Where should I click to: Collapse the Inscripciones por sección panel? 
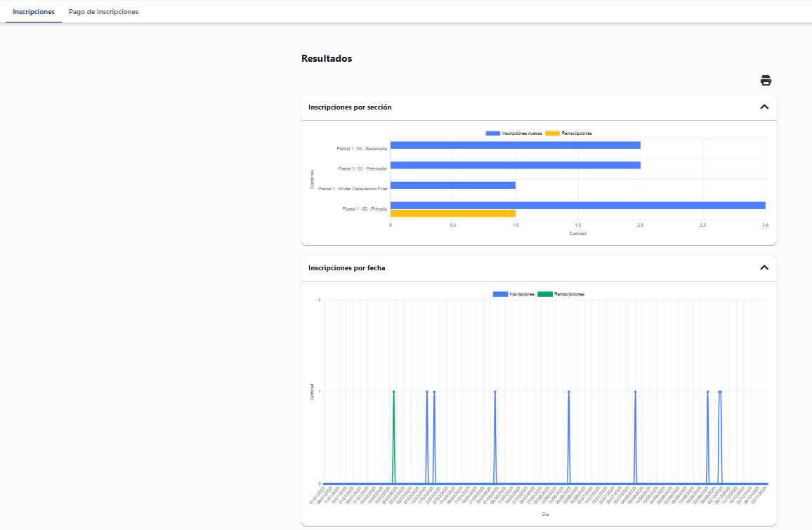(x=764, y=107)
